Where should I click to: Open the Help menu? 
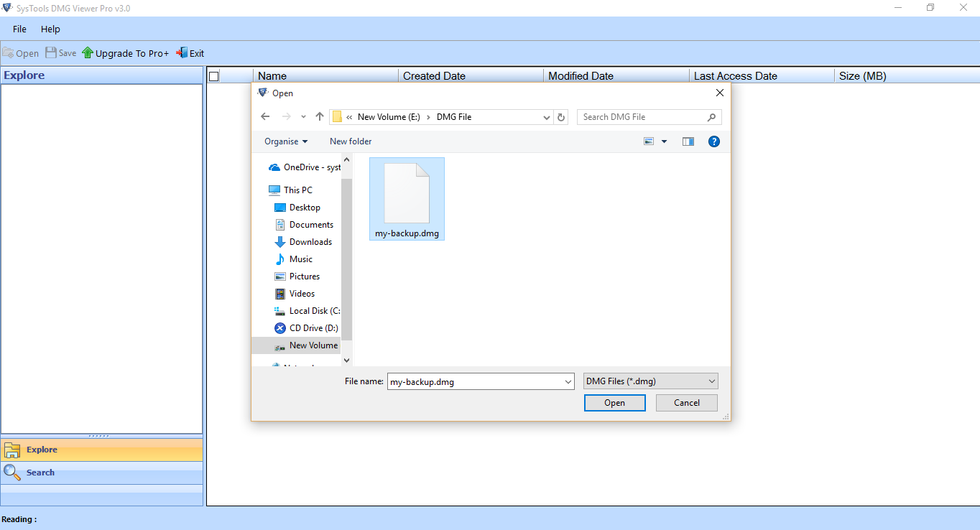coord(50,29)
